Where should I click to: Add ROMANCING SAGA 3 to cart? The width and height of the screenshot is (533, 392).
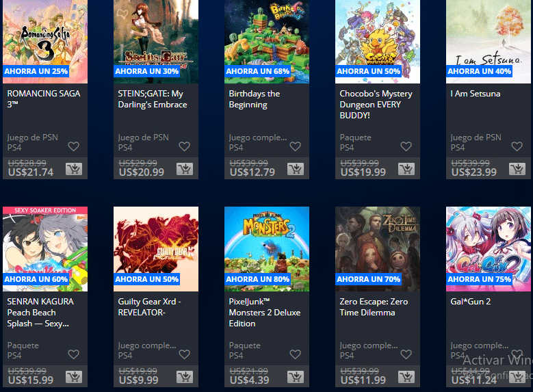coord(74,168)
